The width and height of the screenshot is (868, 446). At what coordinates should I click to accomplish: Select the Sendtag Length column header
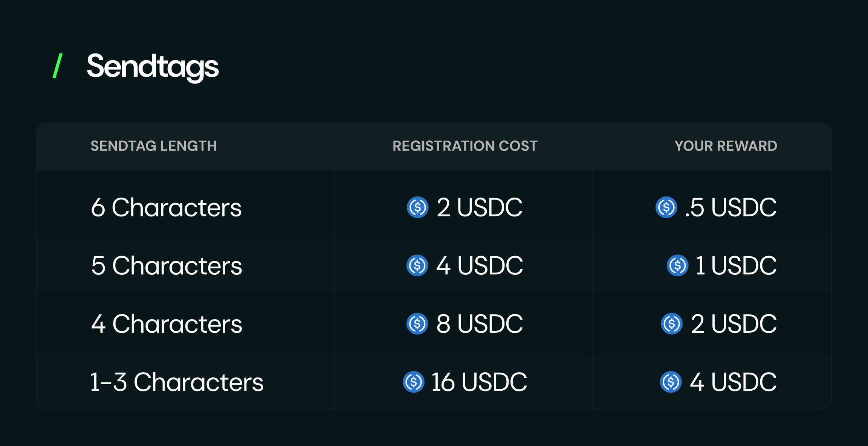point(154,146)
